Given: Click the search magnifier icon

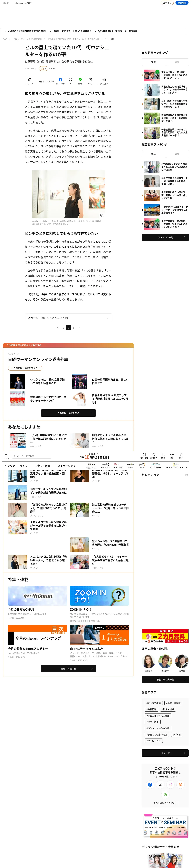Looking at the screenshot, I should tap(14, 456).
